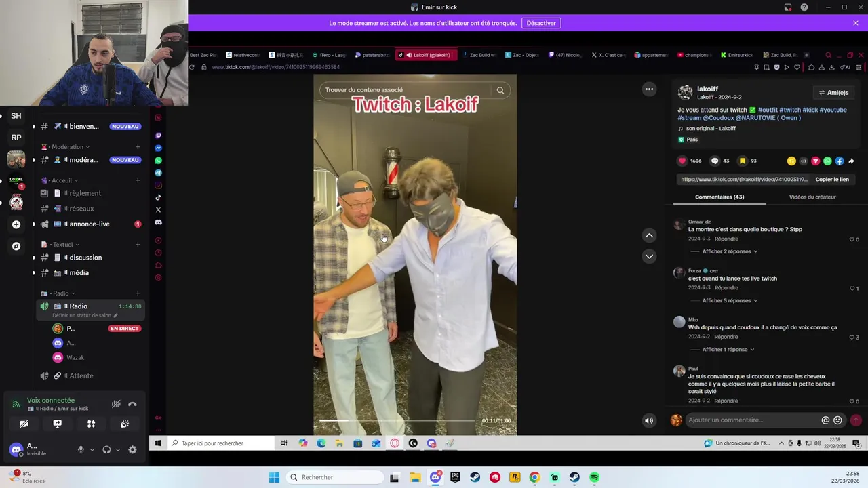Open the annonce-live channel
Viewport: 868px width, 488px height.
pyautogui.click(x=89, y=224)
